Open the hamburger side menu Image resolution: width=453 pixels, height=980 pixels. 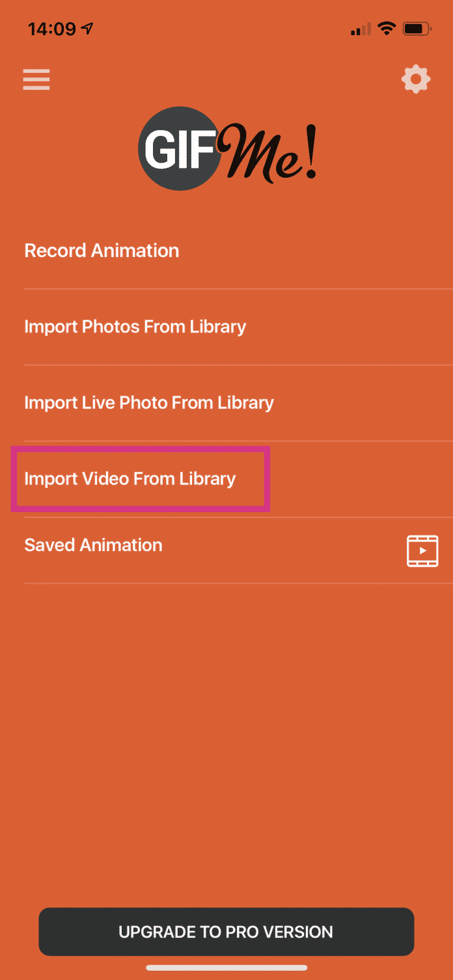[36, 79]
